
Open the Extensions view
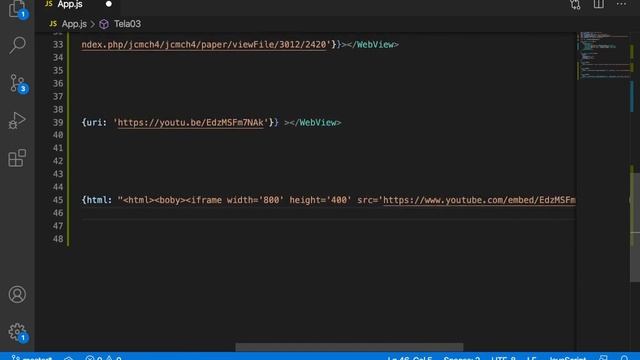[17, 158]
